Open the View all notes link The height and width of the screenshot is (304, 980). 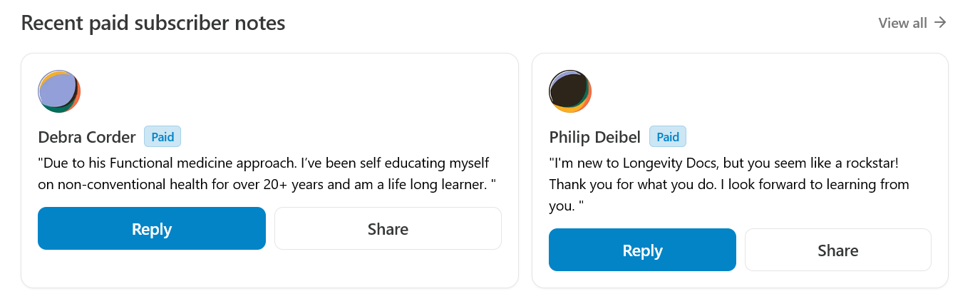coord(912,23)
